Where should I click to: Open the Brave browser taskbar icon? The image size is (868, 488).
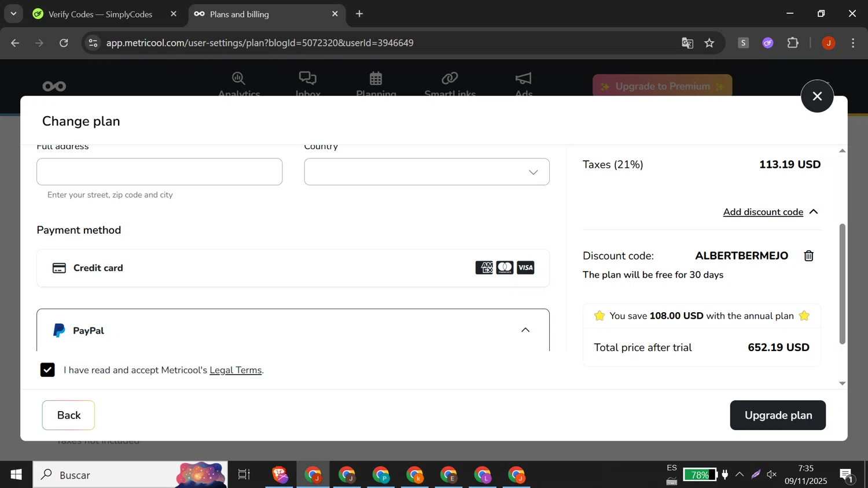(280, 475)
